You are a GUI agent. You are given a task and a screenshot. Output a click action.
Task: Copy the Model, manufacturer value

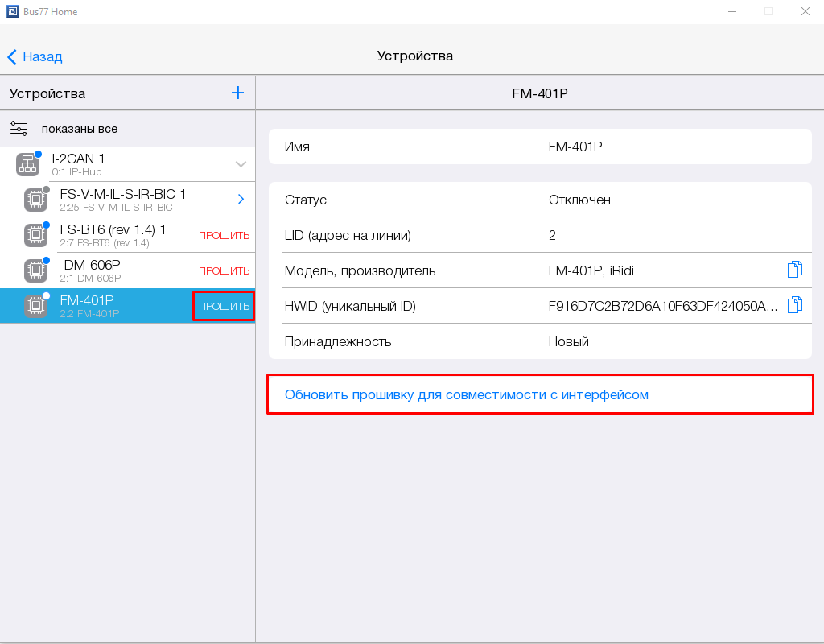(x=794, y=270)
